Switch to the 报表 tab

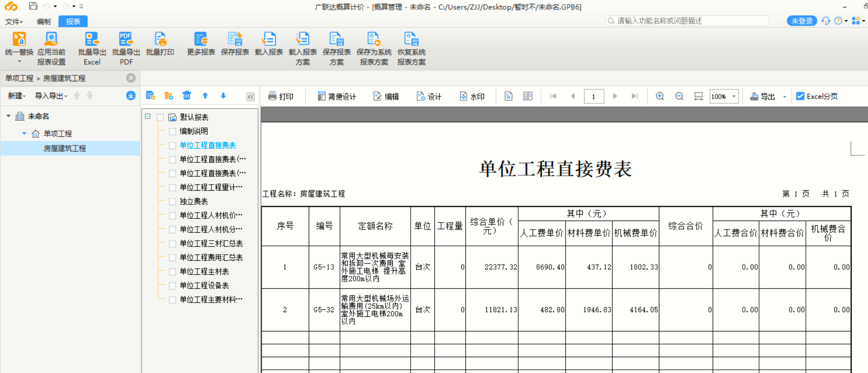coord(73,22)
